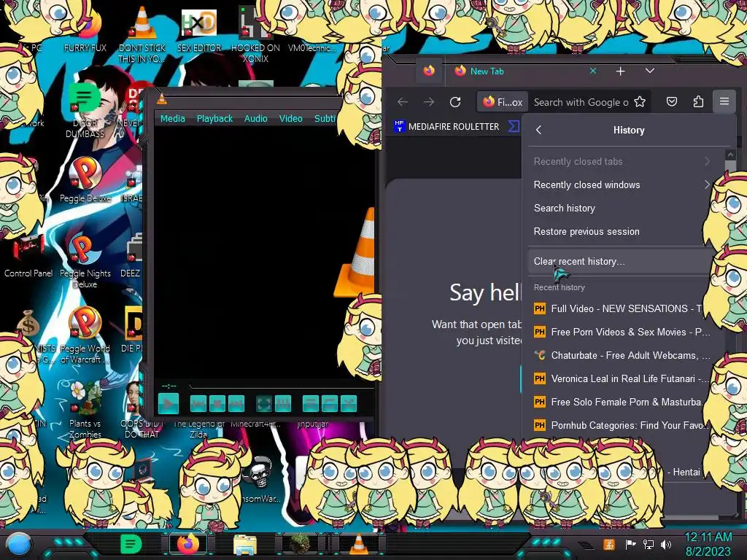Open the Firefox Extensions puzzle icon

click(698, 101)
